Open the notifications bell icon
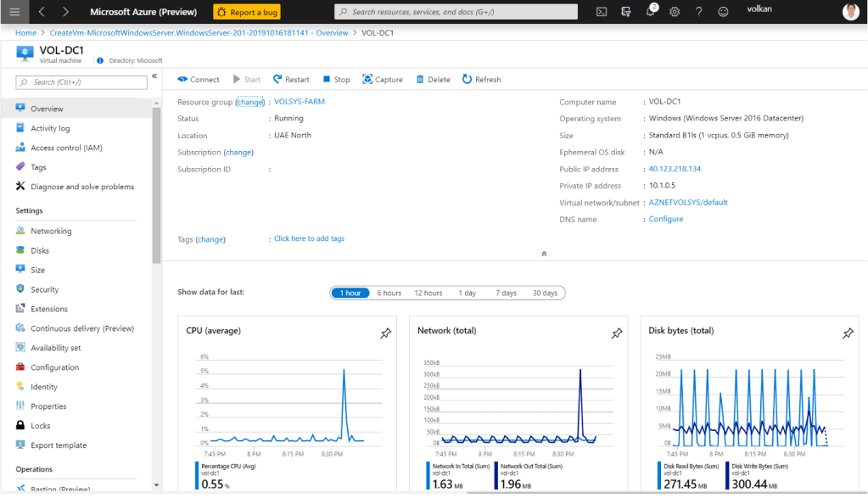 click(x=650, y=12)
